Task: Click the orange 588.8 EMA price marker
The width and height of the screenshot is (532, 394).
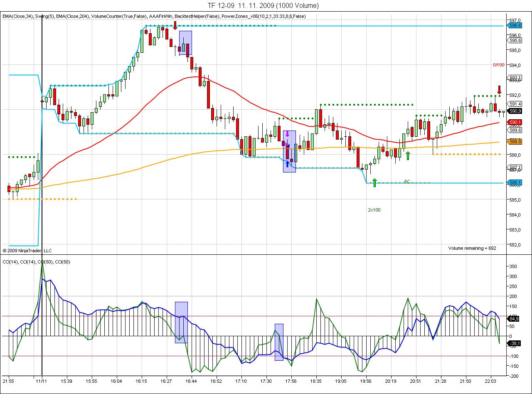Action: pyautogui.click(x=515, y=142)
